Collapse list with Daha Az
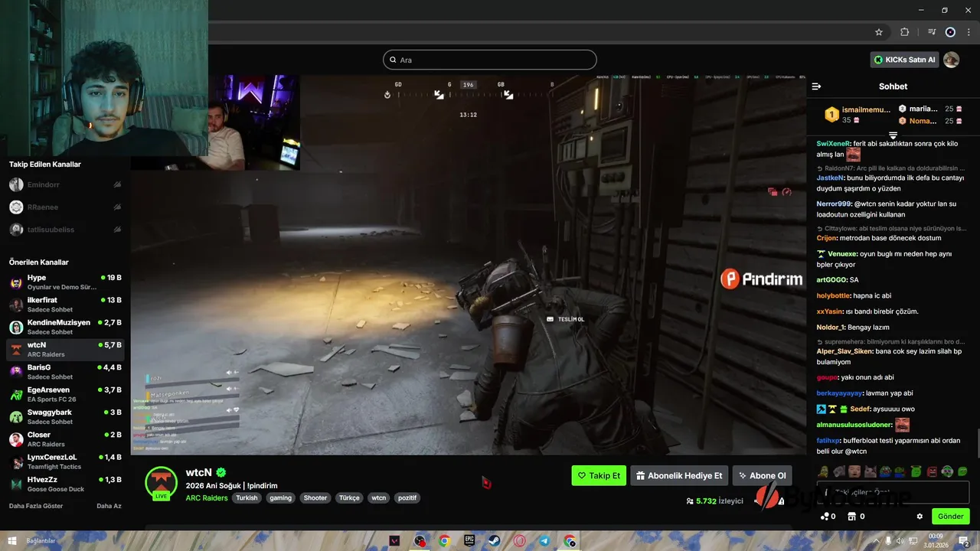Screen dimensions: 980x551 tap(109, 506)
